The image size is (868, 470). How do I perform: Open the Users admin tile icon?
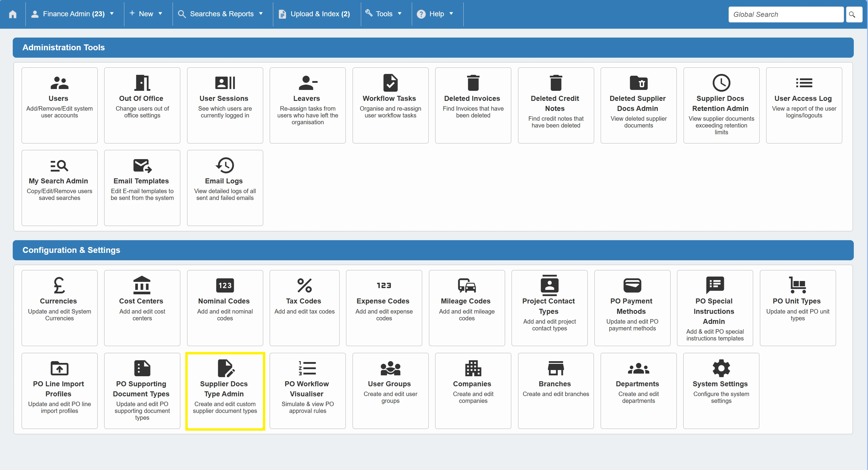pyautogui.click(x=59, y=83)
